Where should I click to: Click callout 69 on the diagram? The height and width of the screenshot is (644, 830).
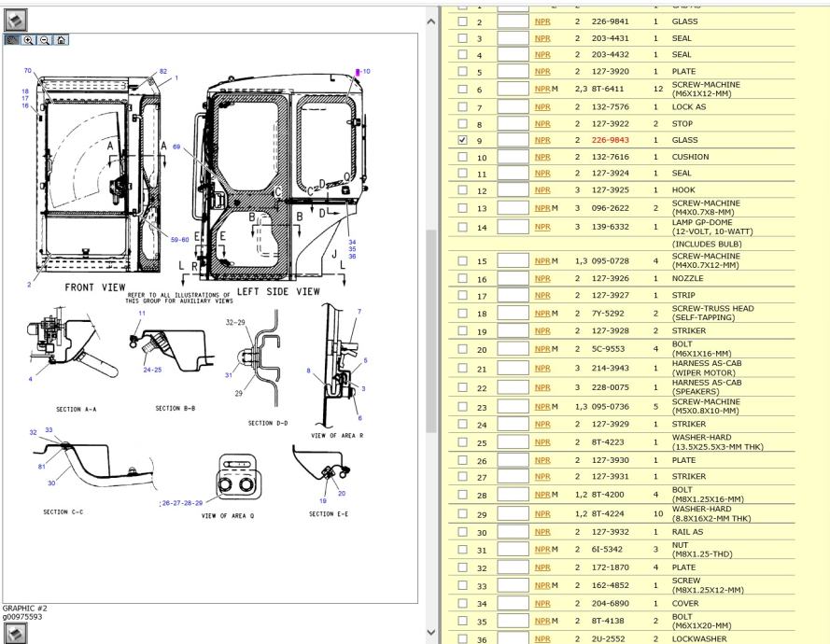(x=176, y=147)
